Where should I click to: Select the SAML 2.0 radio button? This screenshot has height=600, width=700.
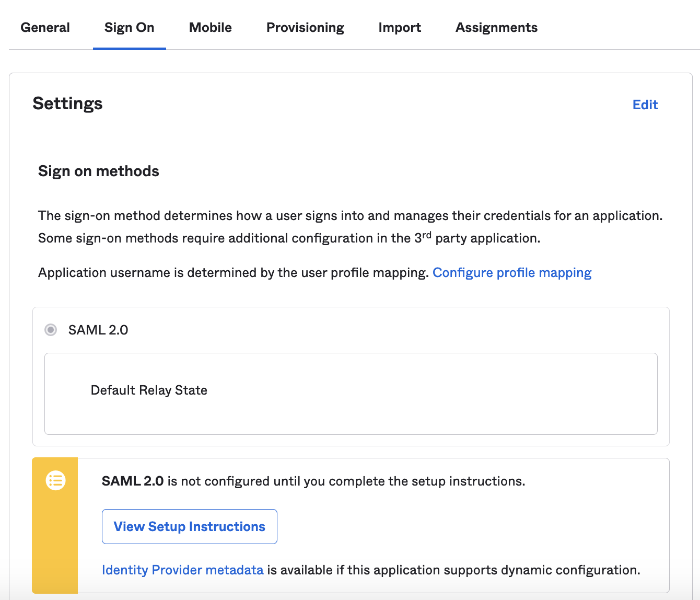(51, 330)
